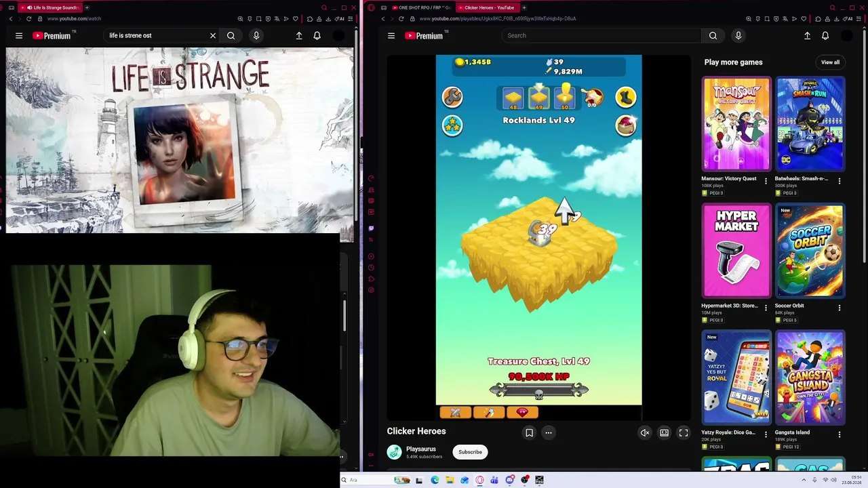Open the red treasure bag icon in the game
This screenshot has height=488, width=868.
(625, 125)
